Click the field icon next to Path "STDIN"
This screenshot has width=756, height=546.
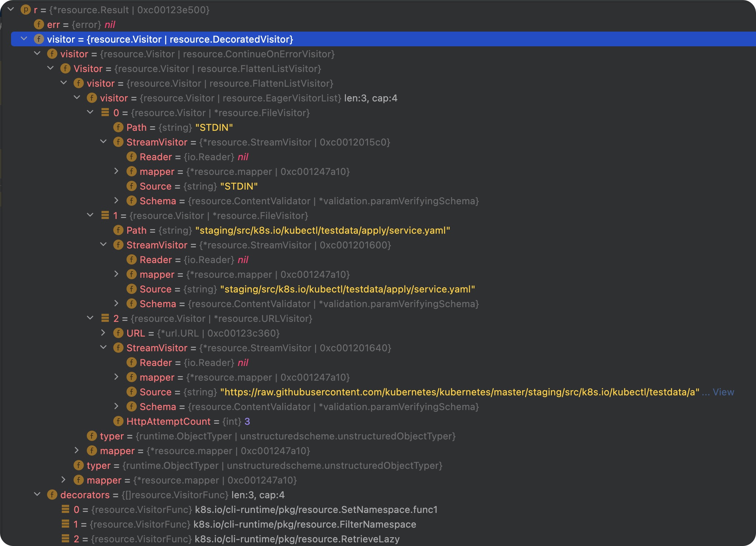pyautogui.click(x=118, y=127)
